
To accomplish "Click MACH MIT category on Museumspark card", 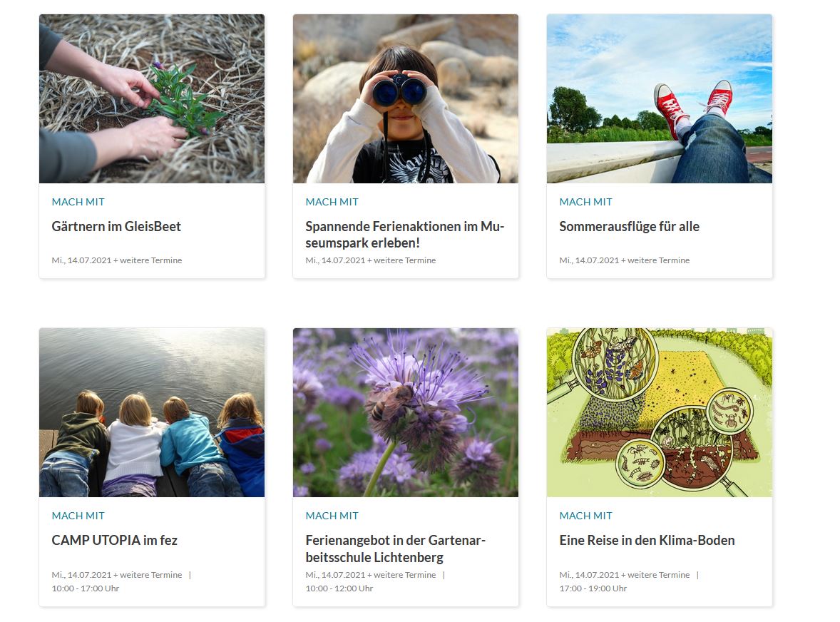I will click(332, 202).
